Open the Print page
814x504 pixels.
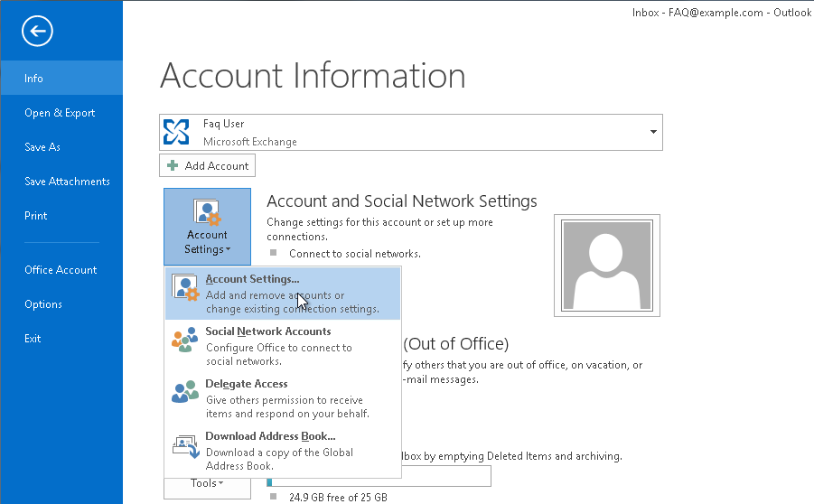point(61,215)
